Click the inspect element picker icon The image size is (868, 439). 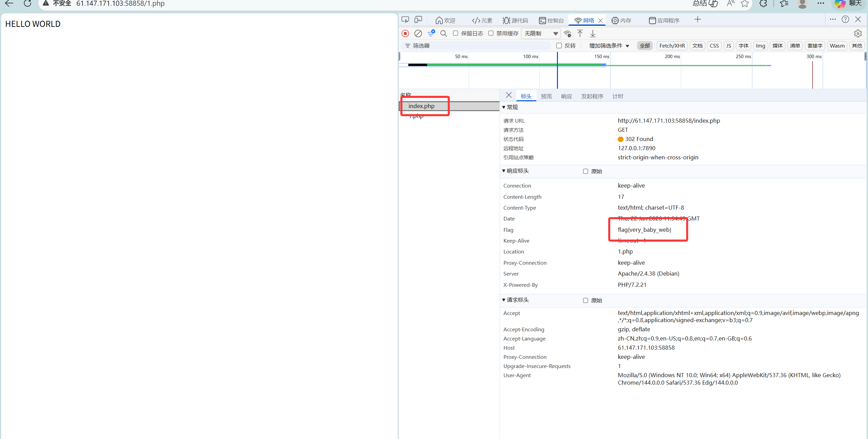pyautogui.click(x=405, y=20)
